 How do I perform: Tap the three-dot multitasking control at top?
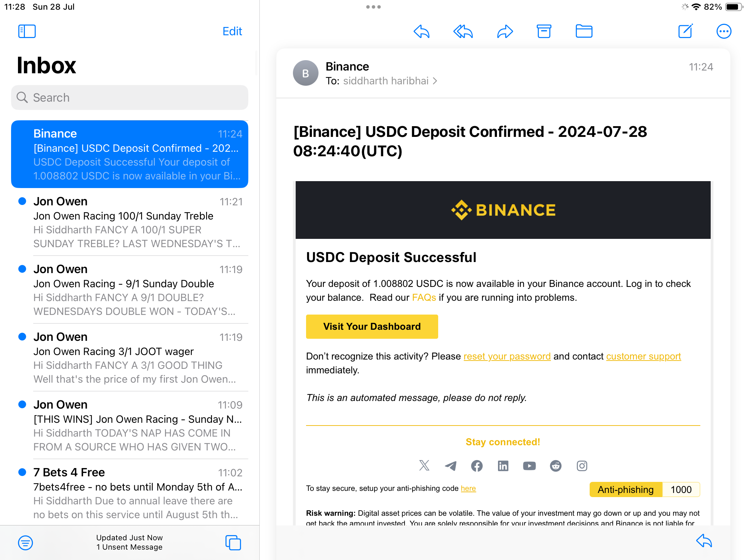point(373,7)
